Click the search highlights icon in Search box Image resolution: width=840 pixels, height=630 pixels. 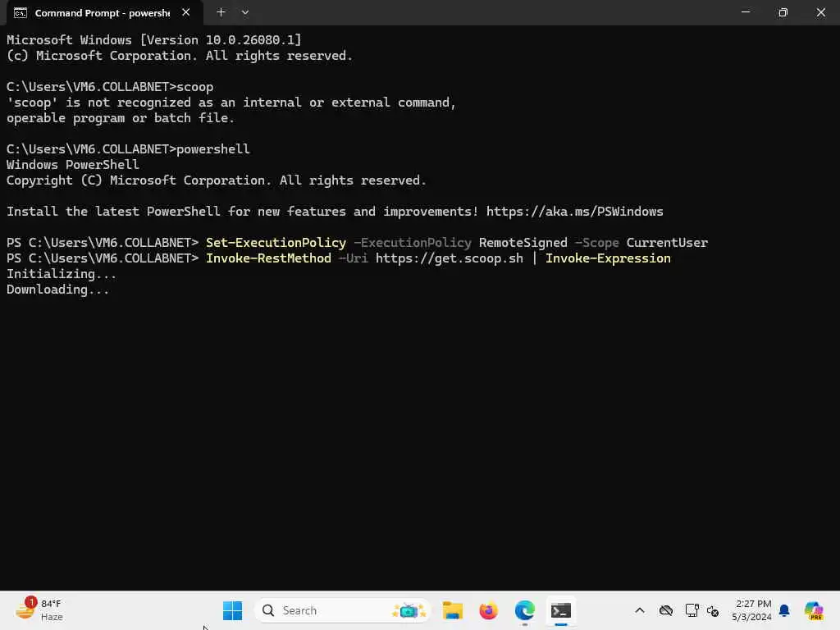[x=409, y=610]
